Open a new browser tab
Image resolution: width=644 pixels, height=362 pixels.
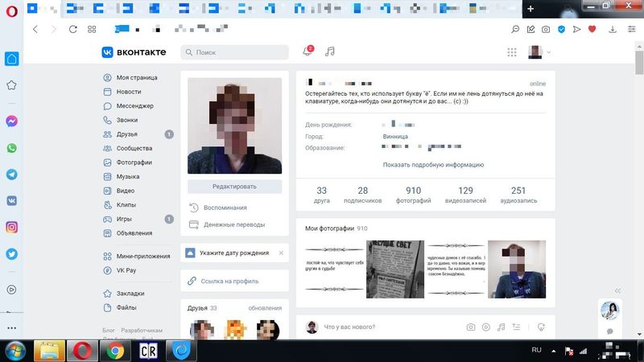point(530,8)
